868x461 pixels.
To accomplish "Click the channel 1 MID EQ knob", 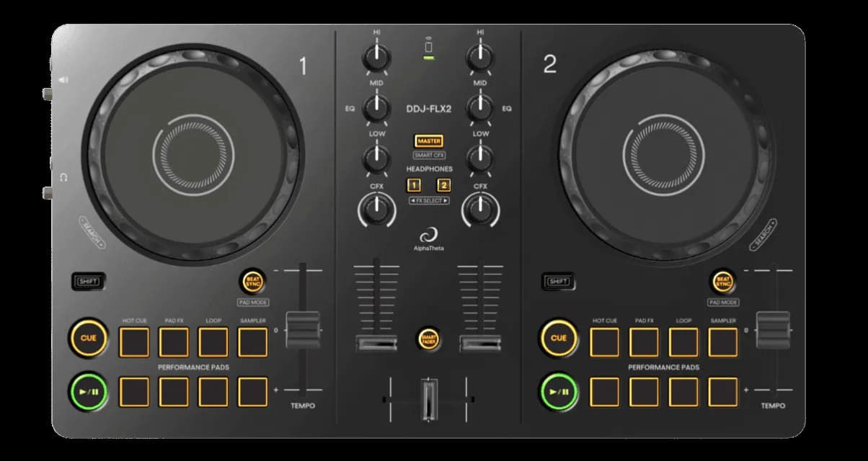I will pos(376,108).
